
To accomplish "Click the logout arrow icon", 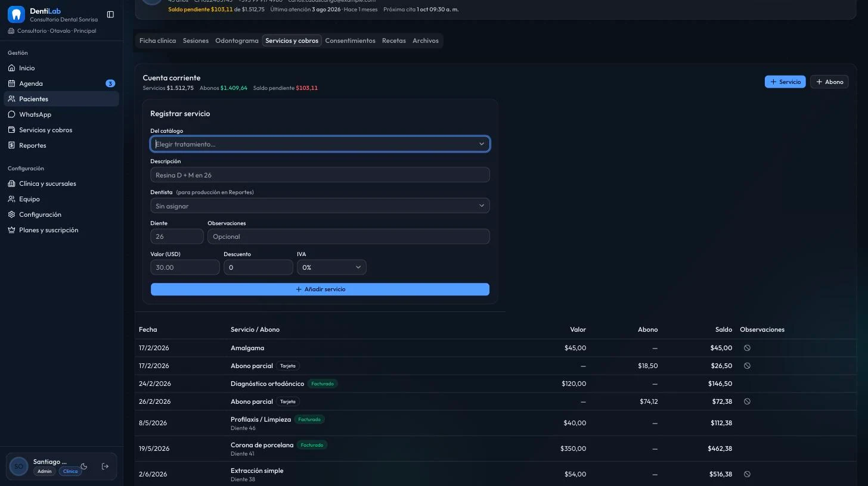I will click(x=105, y=466).
